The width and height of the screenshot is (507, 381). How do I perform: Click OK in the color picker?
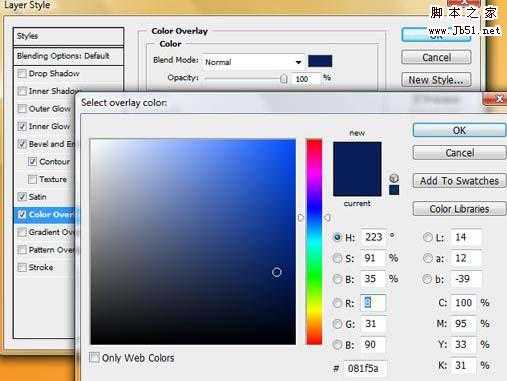pyautogui.click(x=459, y=130)
